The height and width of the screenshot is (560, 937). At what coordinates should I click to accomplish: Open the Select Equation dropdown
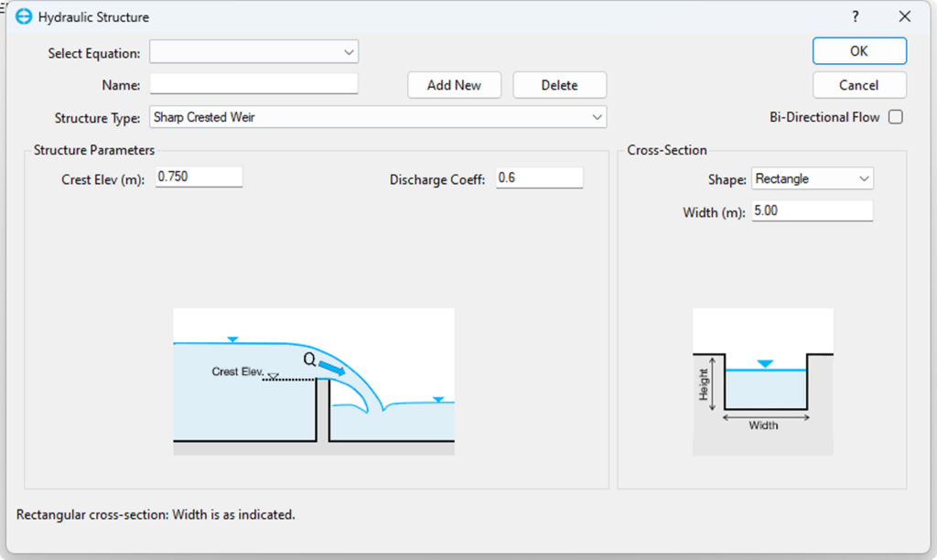coord(254,53)
